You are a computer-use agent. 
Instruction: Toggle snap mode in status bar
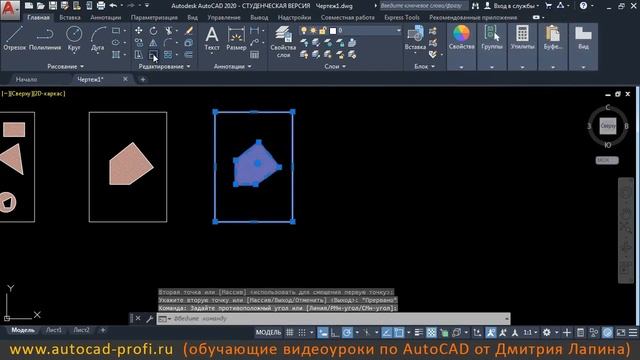[302, 333]
